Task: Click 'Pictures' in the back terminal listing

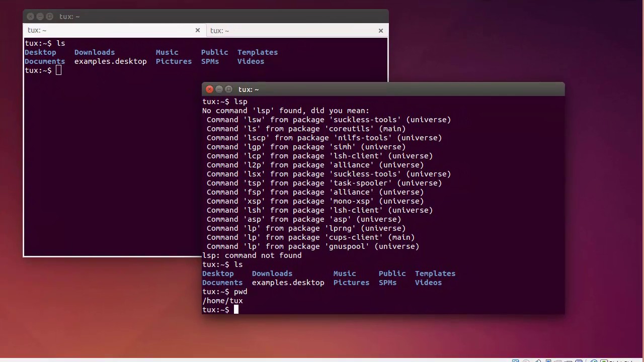Action: click(174, 61)
